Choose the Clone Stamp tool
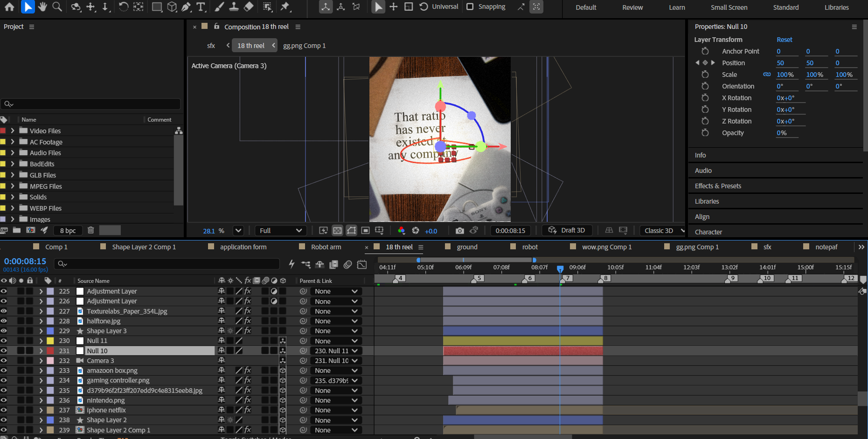868x439 pixels. tap(234, 7)
